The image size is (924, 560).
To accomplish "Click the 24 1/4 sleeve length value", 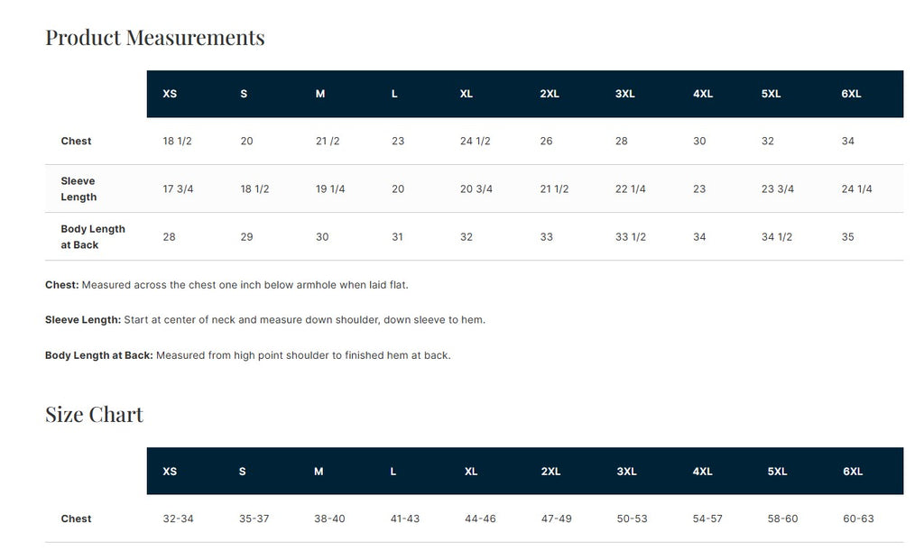I will [856, 189].
